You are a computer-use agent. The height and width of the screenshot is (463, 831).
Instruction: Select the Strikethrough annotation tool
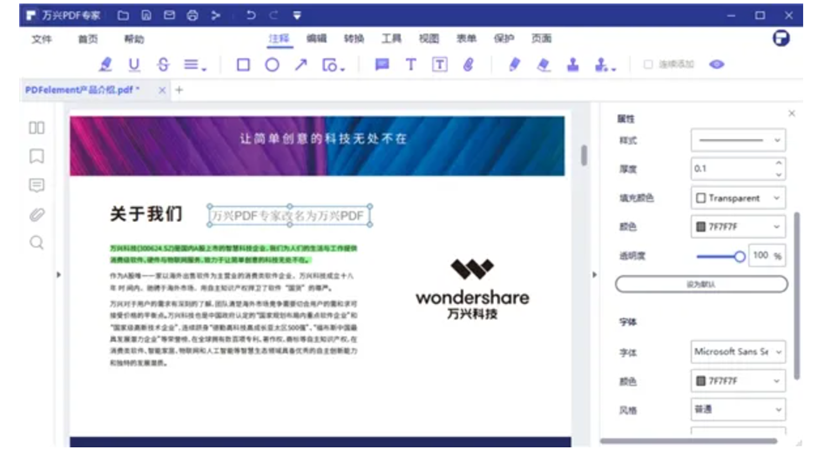click(163, 65)
